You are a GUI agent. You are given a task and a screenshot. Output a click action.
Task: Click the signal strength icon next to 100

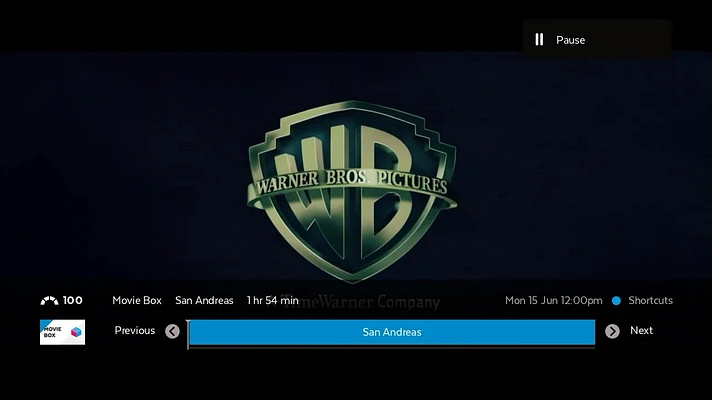[x=49, y=301]
